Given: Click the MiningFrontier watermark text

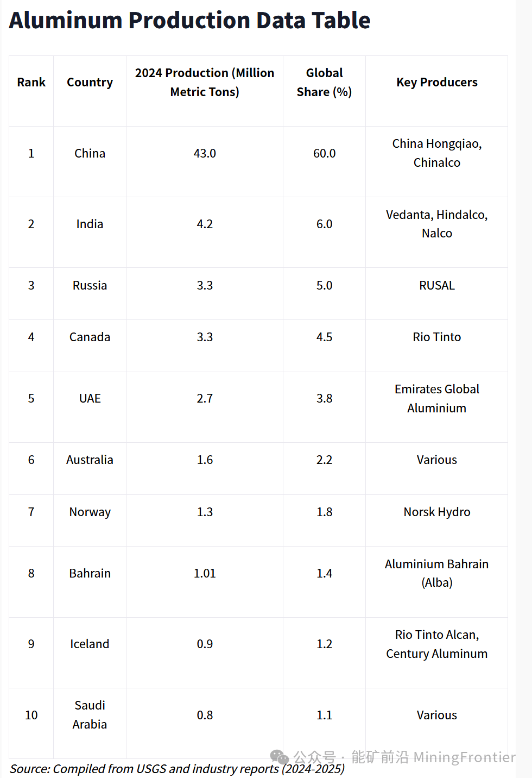Looking at the screenshot, I should coord(464,757).
